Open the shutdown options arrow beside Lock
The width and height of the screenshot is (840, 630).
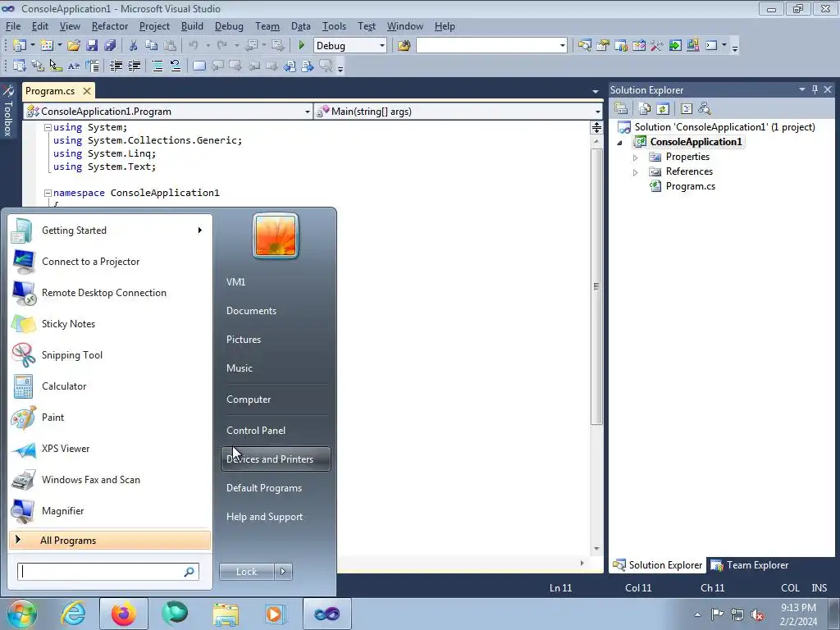(283, 572)
